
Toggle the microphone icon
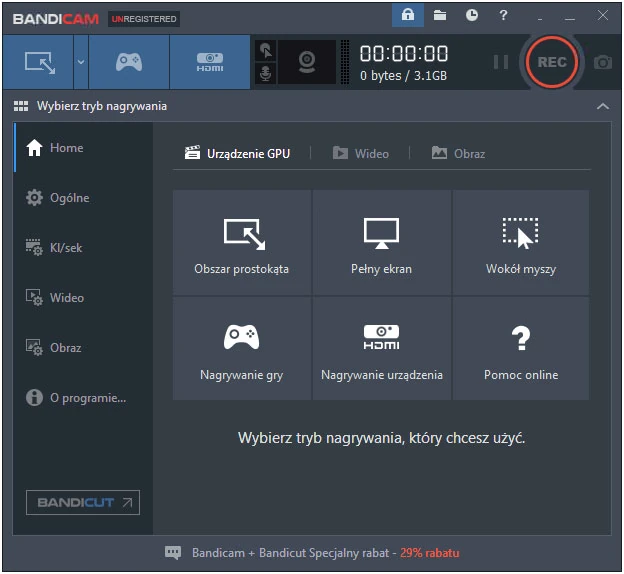[x=265, y=73]
